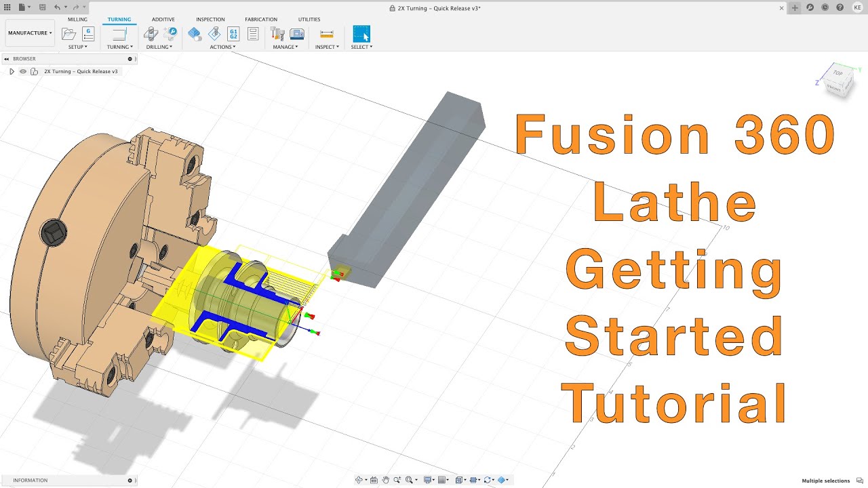Image resolution: width=868 pixels, height=488 pixels.
Task: Save the document with the Save icon
Action: [x=42, y=7]
